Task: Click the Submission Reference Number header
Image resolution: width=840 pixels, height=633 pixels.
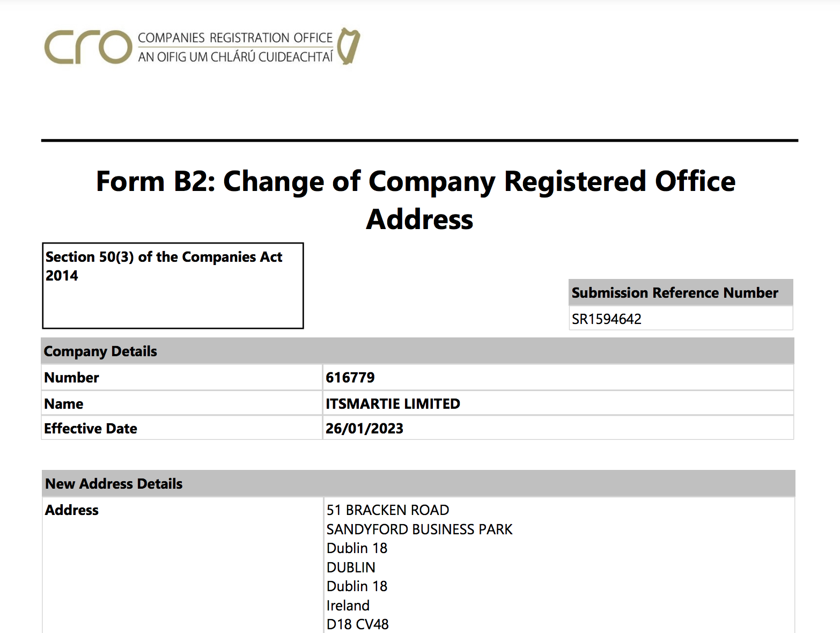Action: (x=675, y=293)
